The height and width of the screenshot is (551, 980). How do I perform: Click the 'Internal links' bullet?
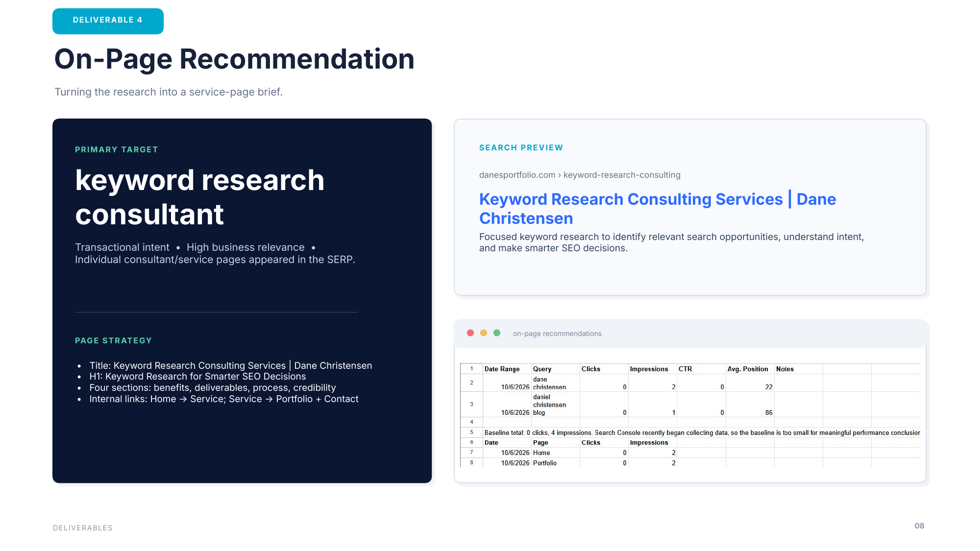[224, 399]
